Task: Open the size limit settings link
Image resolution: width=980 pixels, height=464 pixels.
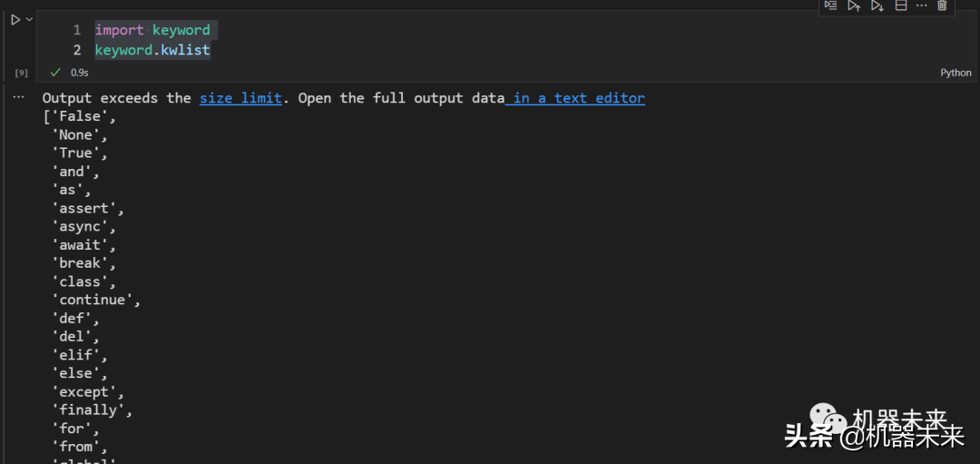Action: 240,98
